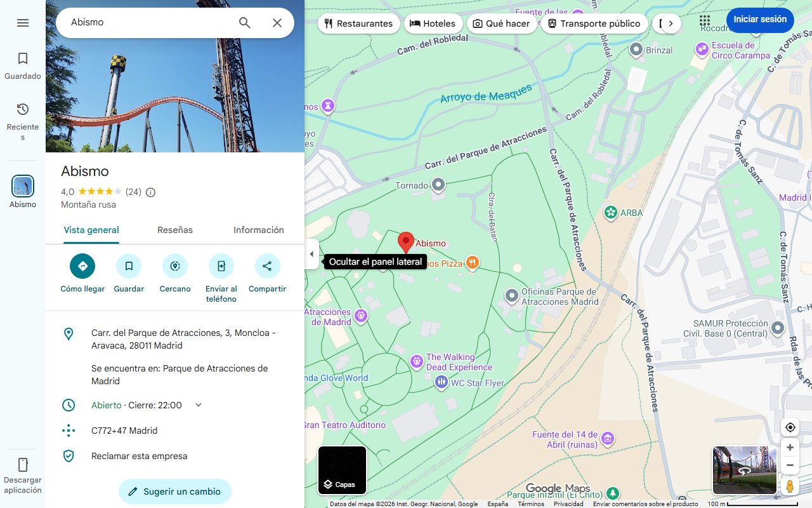Open the Guardado saved places
Screen dimensions: 812x508
tap(23, 66)
